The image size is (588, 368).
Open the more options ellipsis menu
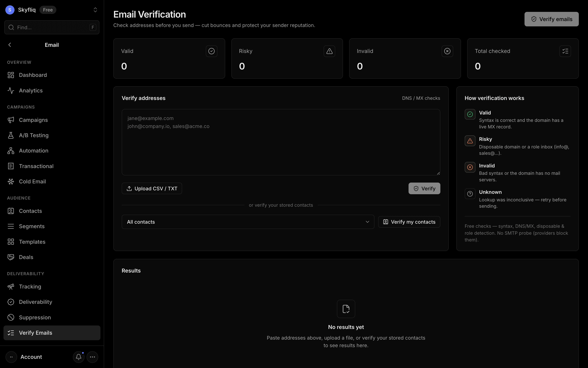92,357
